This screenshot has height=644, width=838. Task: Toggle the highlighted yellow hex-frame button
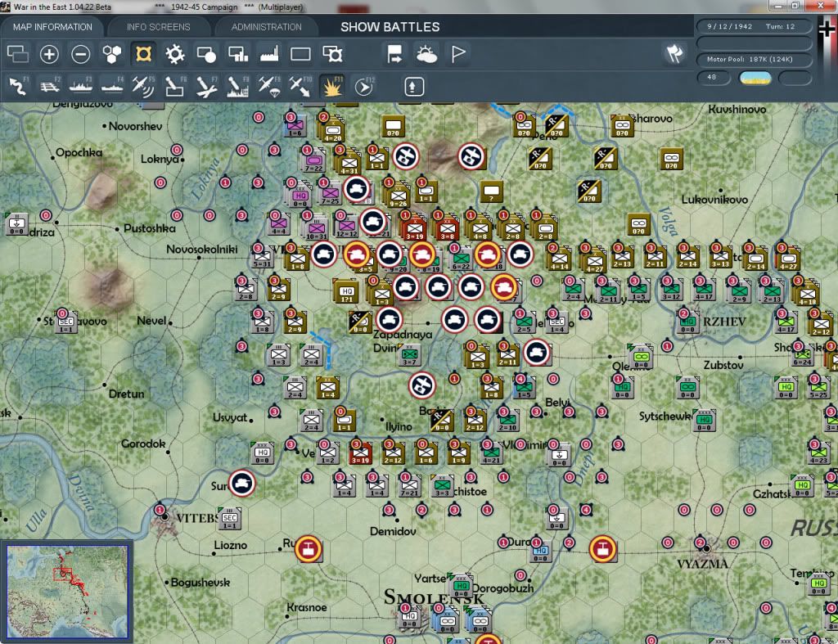point(143,54)
